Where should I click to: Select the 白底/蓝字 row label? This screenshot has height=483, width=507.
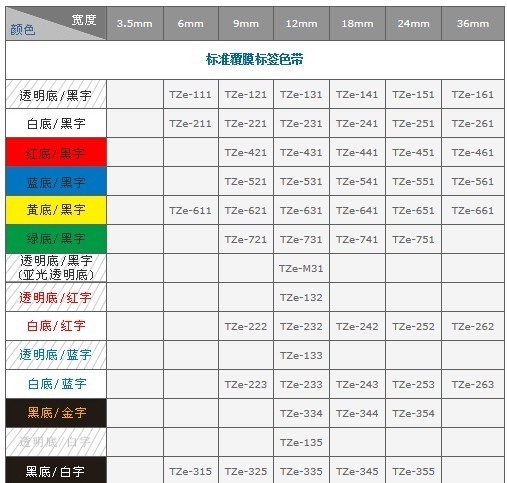point(56,384)
